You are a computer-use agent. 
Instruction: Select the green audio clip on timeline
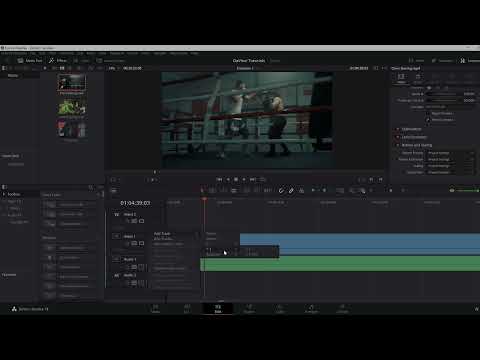coord(340,263)
